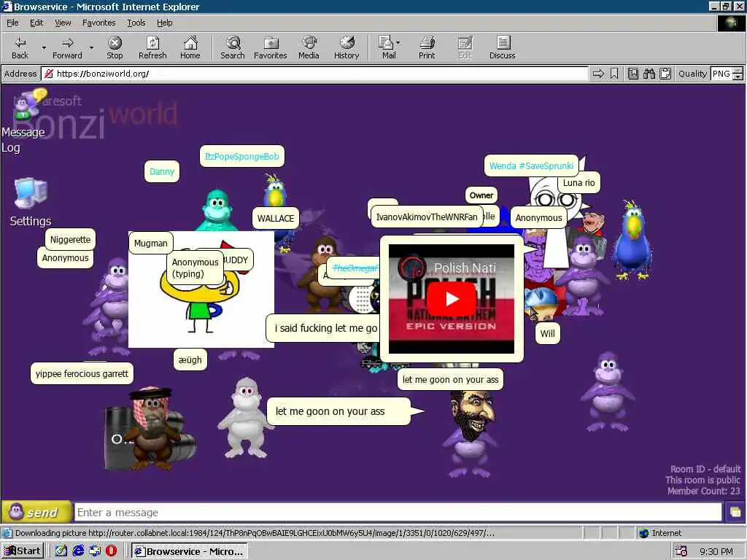The image size is (747, 560).
Task: Open BonziWorld Settings computer icon
Action: pyautogui.click(x=31, y=192)
